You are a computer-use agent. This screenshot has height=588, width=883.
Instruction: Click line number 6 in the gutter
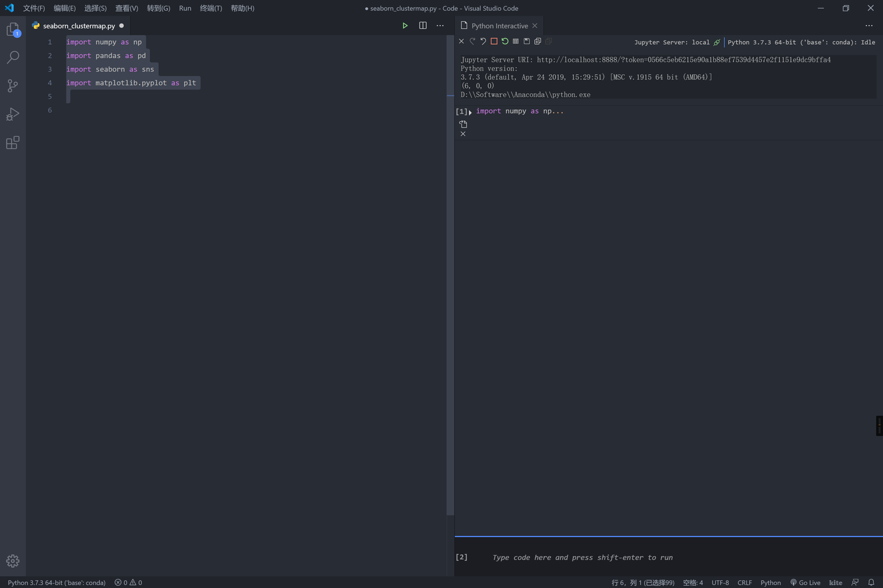click(x=50, y=110)
